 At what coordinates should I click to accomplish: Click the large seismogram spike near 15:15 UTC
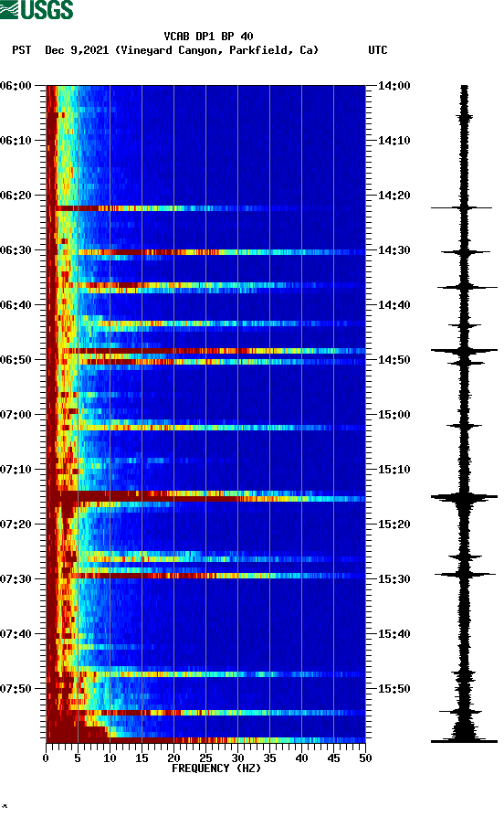point(464,497)
